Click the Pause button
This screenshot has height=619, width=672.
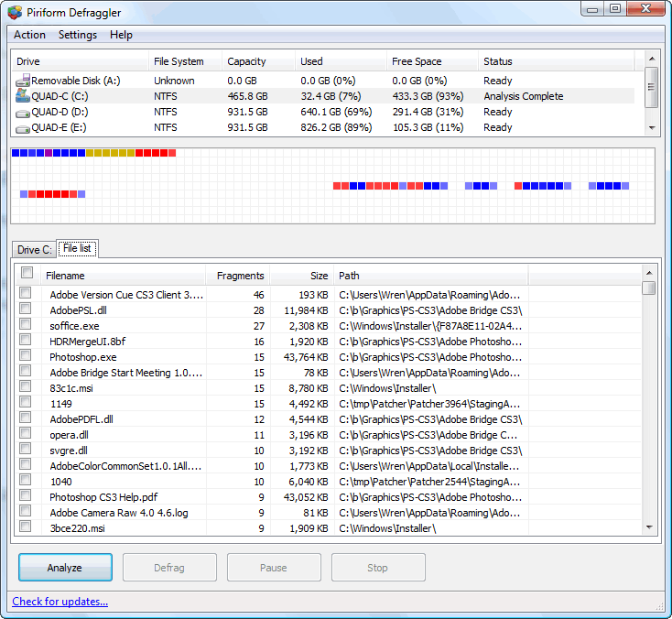tap(274, 568)
